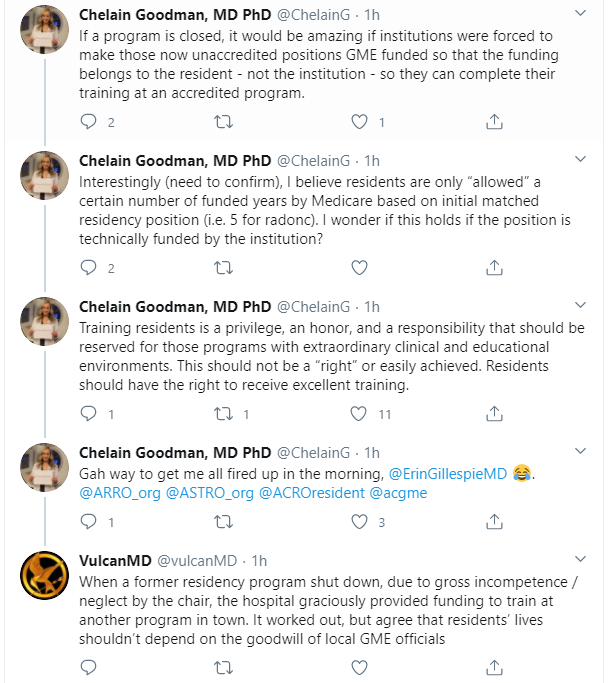
Task: Share the VulcanMD tweet
Action: click(493, 667)
